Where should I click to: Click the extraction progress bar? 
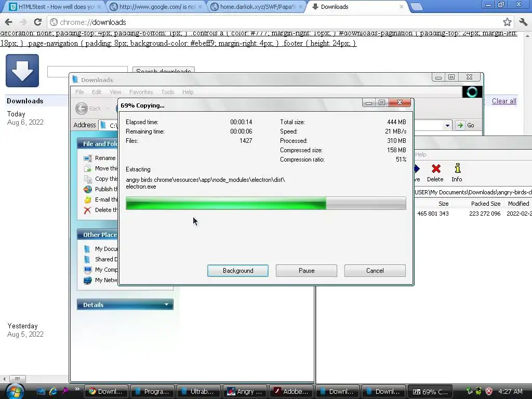click(265, 203)
